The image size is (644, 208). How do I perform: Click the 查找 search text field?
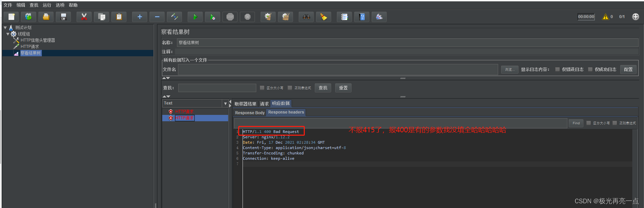click(217, 88)
